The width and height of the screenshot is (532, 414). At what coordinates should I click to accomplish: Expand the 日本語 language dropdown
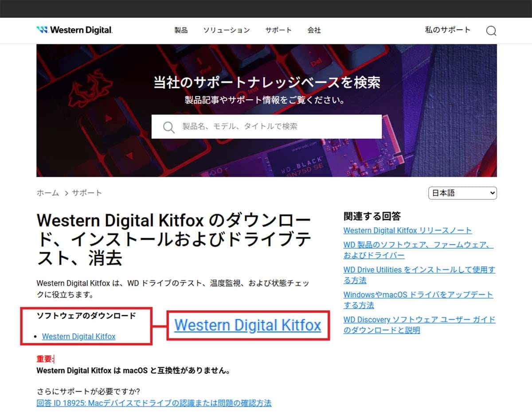click(x=462, y=193)
